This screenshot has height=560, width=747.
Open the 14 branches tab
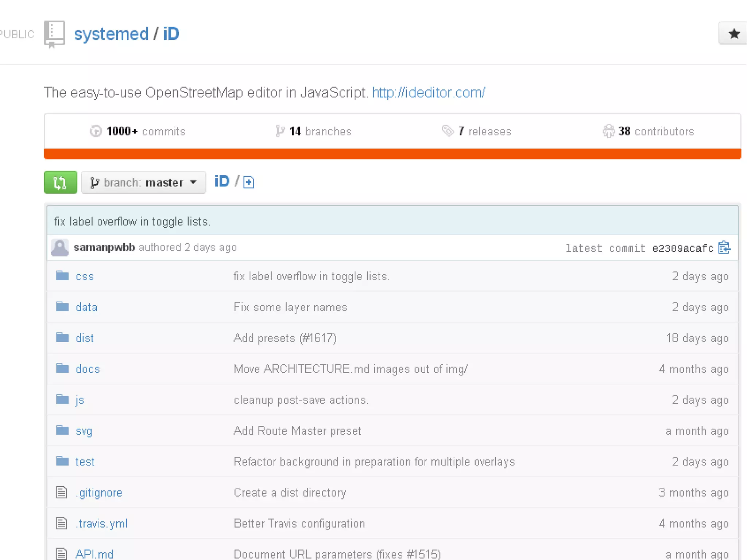pos(314,131)
